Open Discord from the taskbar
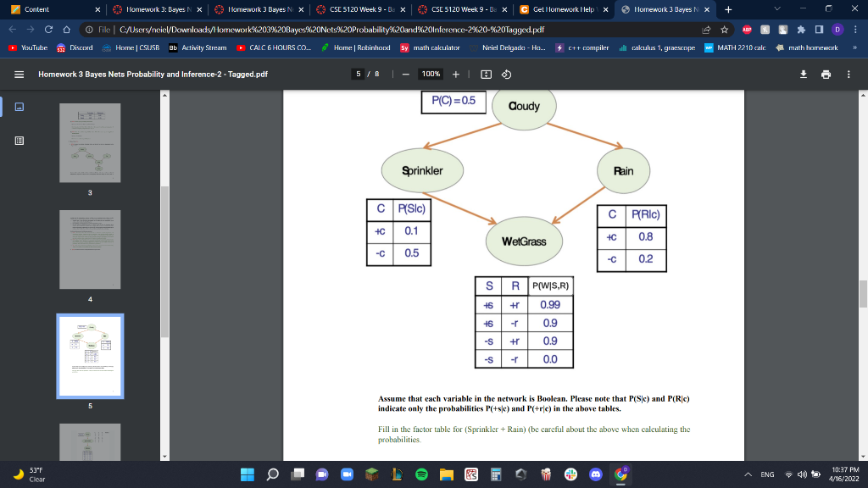Screen dimensions: 868x488 tap(596, 474)
